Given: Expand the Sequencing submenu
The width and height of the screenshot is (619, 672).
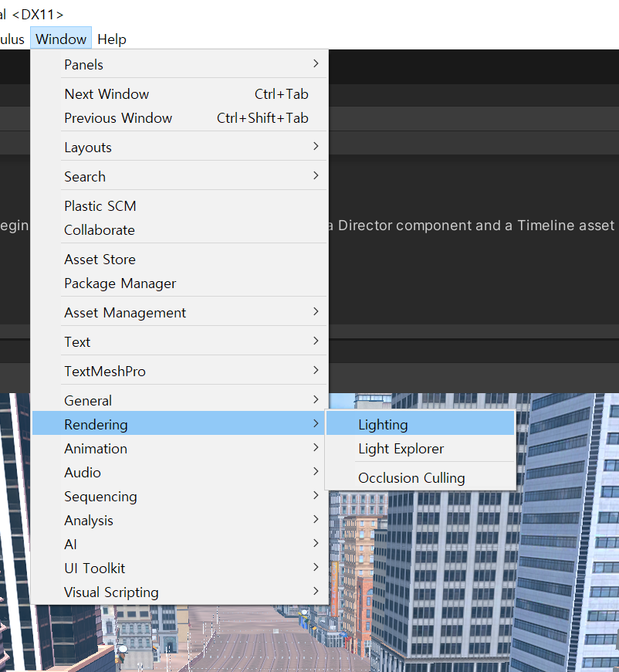Looking at the screenshot, I should (180, 497).
